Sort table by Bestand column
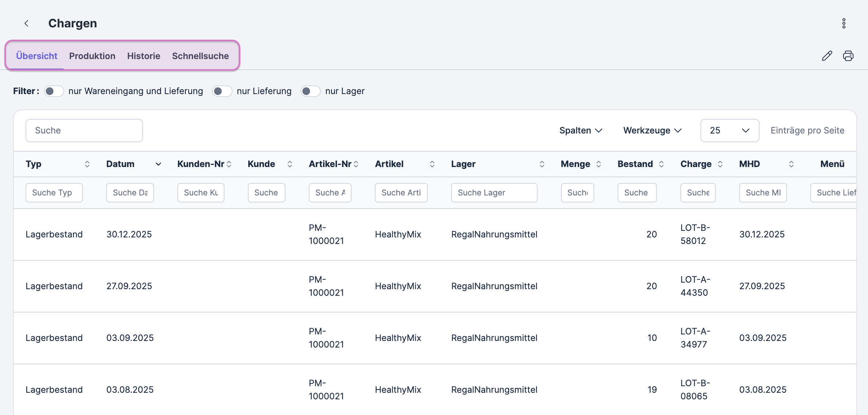Screen dimensions: 868x415 tap(661, 164)
